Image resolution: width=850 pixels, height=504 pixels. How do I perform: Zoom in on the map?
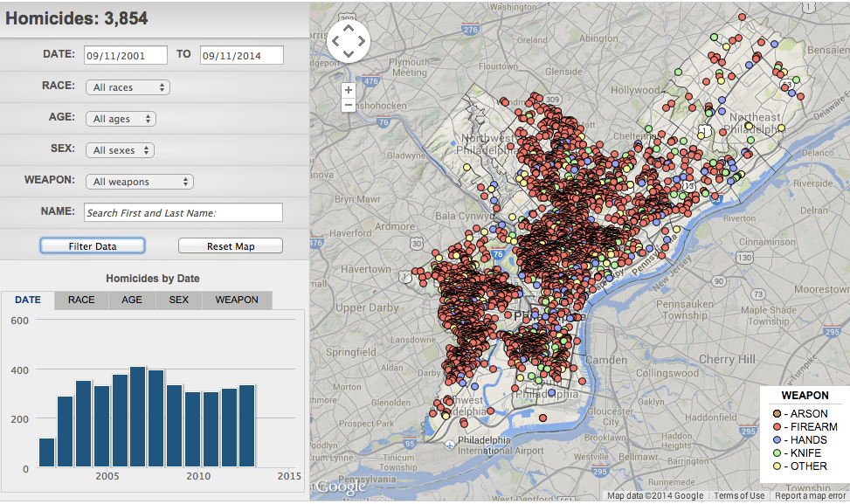(349, 89)
